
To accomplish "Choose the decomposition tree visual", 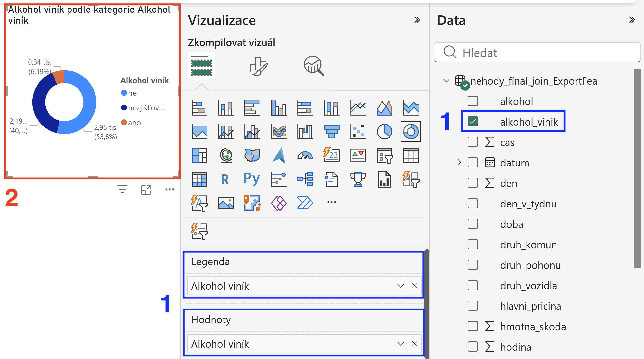I will 305,179.
